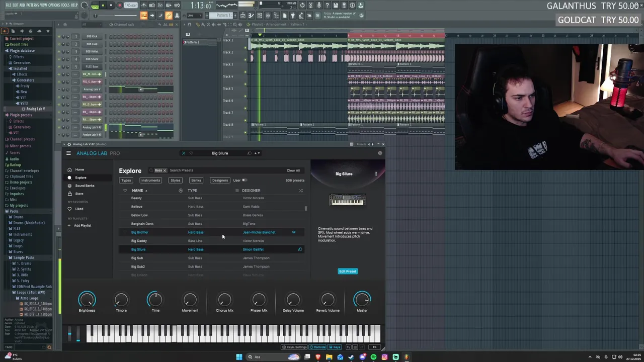Screen dimensions: 644x362
Task: Like the Big Silure preset with heart icon
Action: [191, 153]
